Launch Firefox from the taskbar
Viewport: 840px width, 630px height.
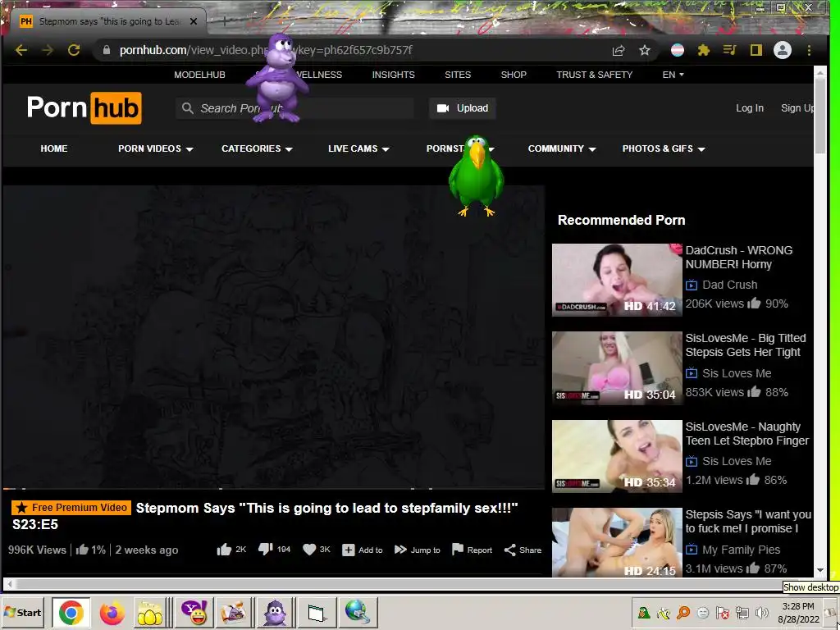[x=112, y=613]
